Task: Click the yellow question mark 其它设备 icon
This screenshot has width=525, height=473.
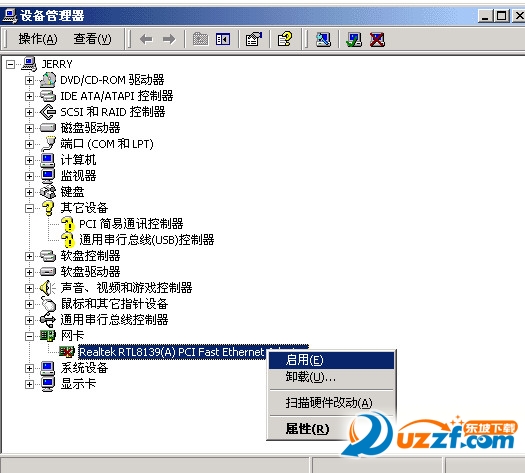Action: (x=48, y=208)
